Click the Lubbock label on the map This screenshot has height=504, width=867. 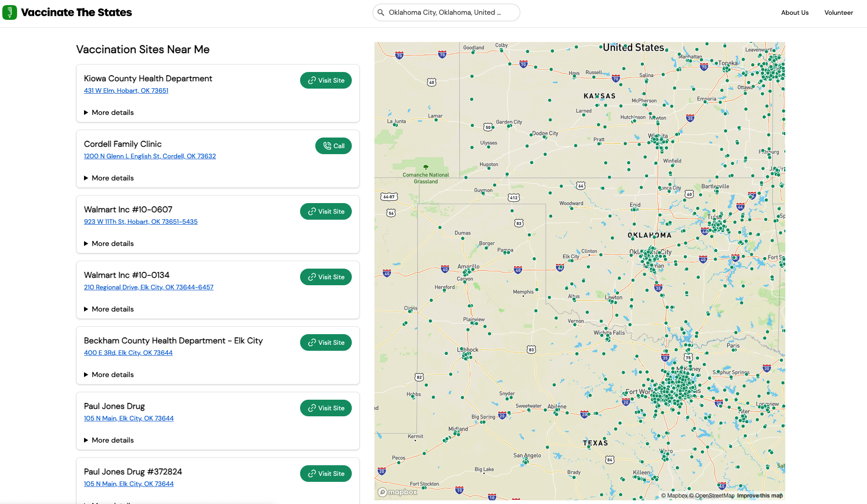[x=468, y=349]
